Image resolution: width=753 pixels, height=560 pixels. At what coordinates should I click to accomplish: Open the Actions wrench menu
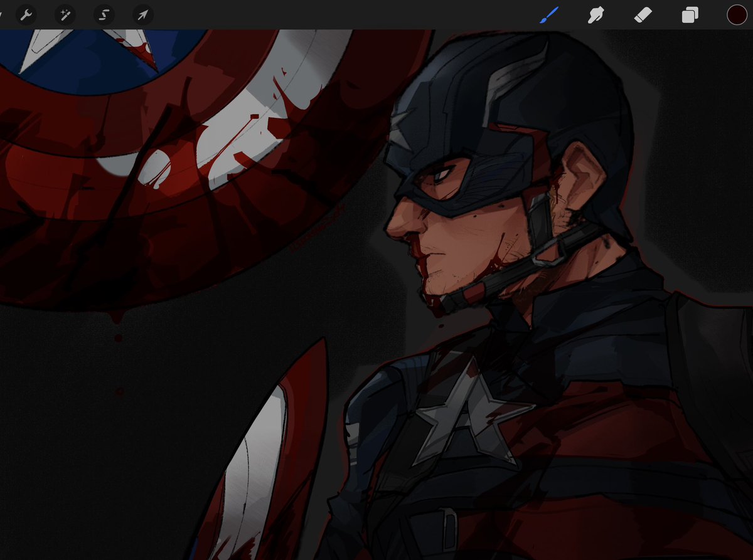(x=26, y=14)
